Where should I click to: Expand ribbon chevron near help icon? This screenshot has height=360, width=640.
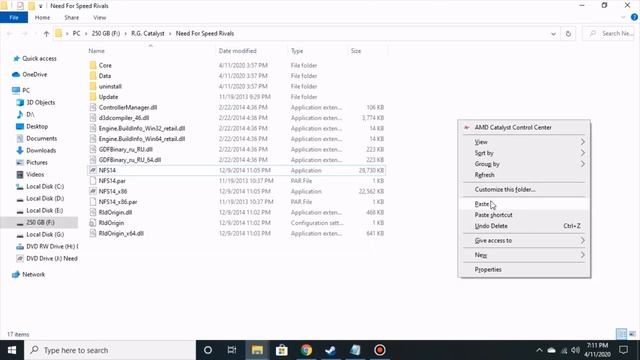click(x=623, y=18)
